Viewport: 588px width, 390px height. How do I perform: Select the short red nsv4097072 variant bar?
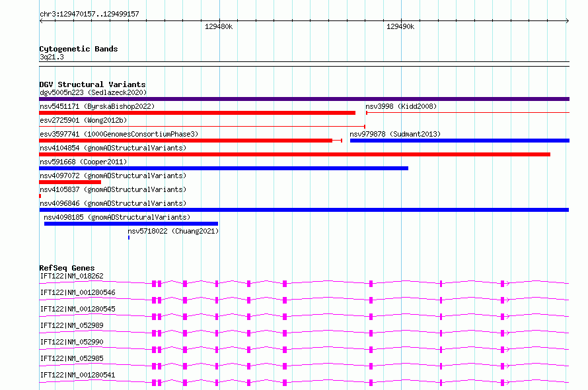pos(70,182)
